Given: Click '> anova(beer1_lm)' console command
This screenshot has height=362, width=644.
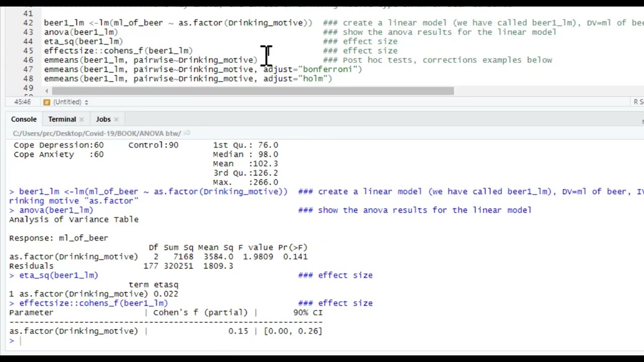Looking at the screenshot, I should (x=51, y=210).
